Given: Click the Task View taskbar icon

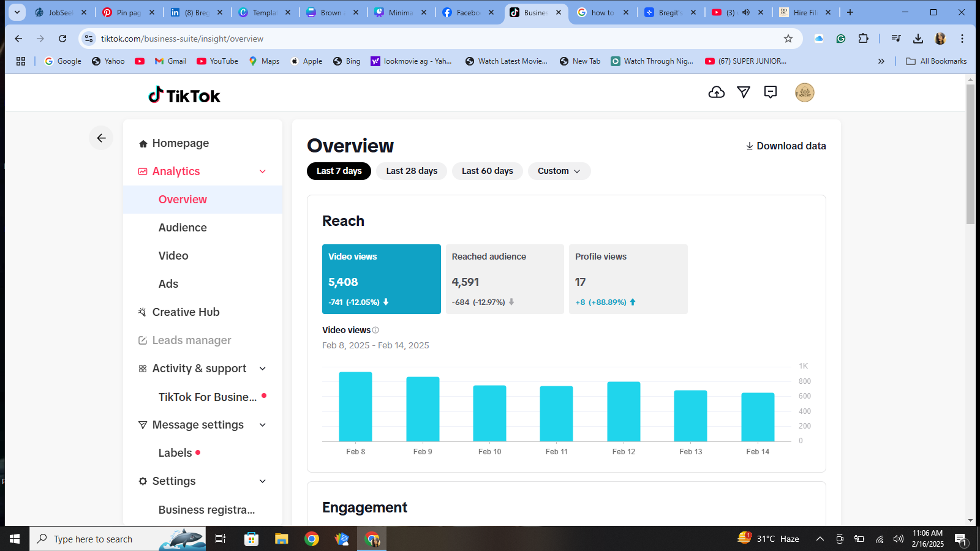Looking at the screenshot, I should [221, 539].
